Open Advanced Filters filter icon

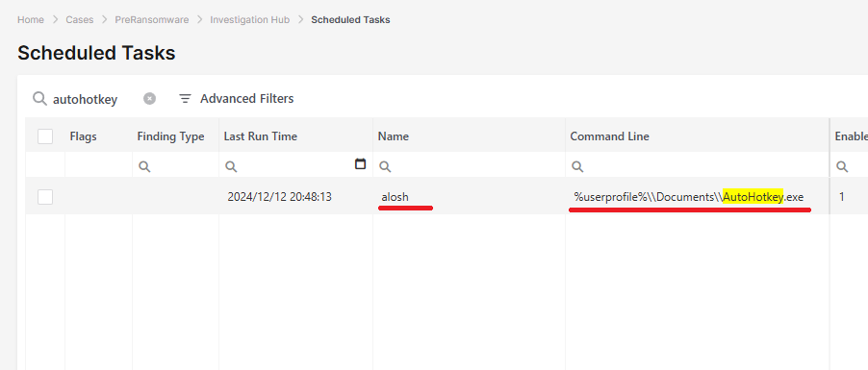point(185,98)
